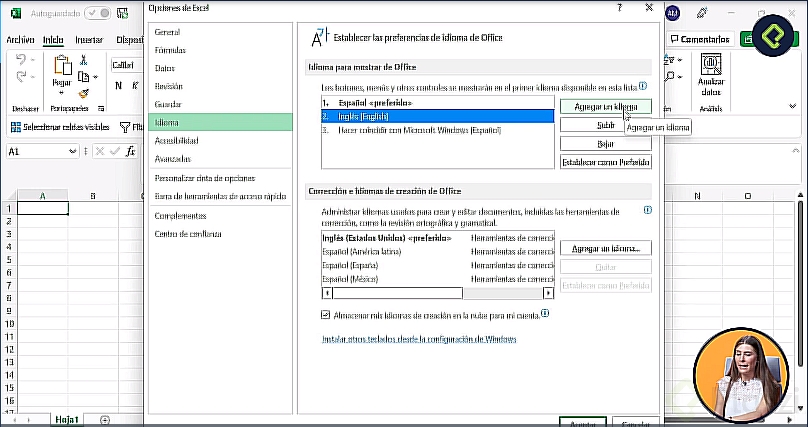Click the Pegar clipboard icon
Screen dimensions: 808x427
62,65
